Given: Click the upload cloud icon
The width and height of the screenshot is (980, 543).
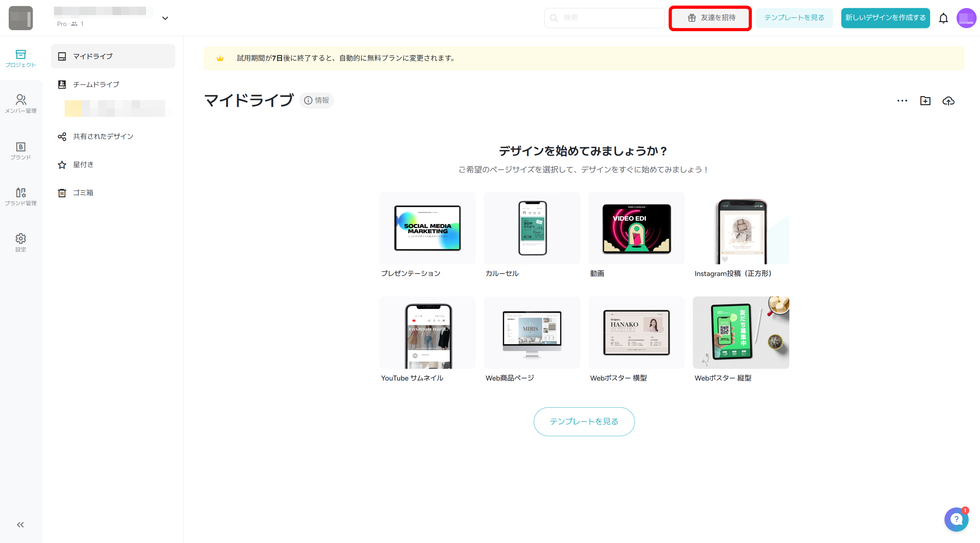Looking at the screenshot, I should 949,101.
